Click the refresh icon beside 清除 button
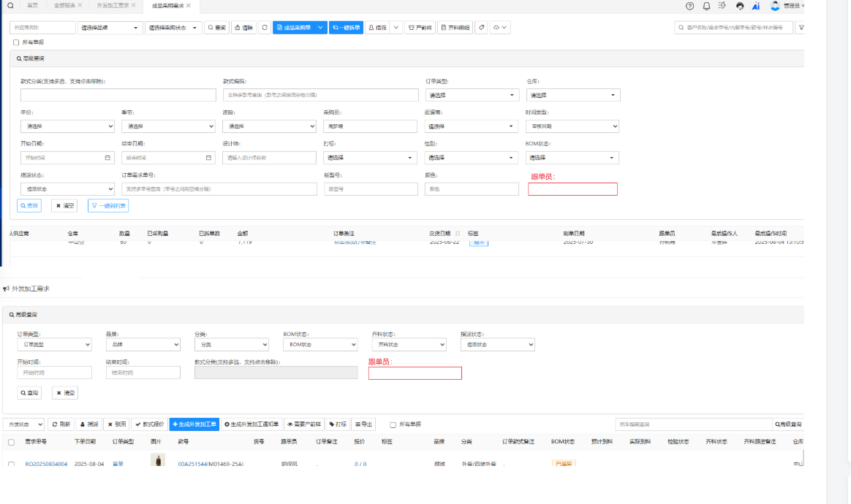The width and height of the screenshot is (851, 504). [265, 28]
